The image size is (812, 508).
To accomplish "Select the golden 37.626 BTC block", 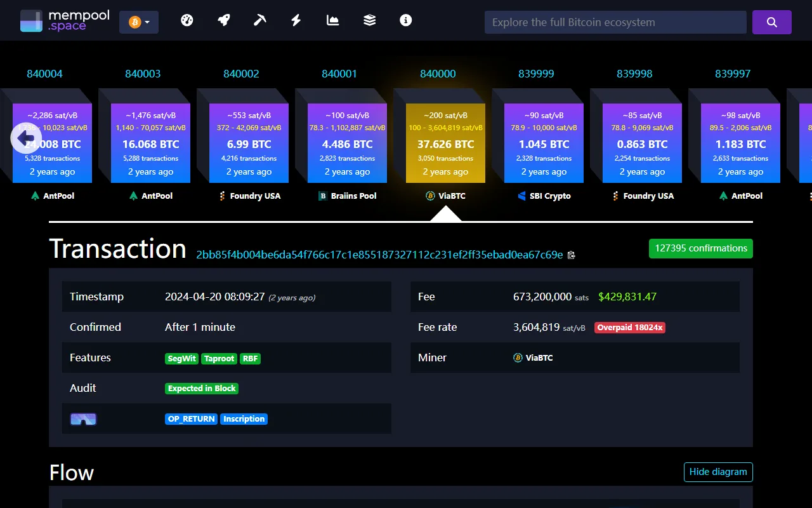I will click(x=445, y=143).
